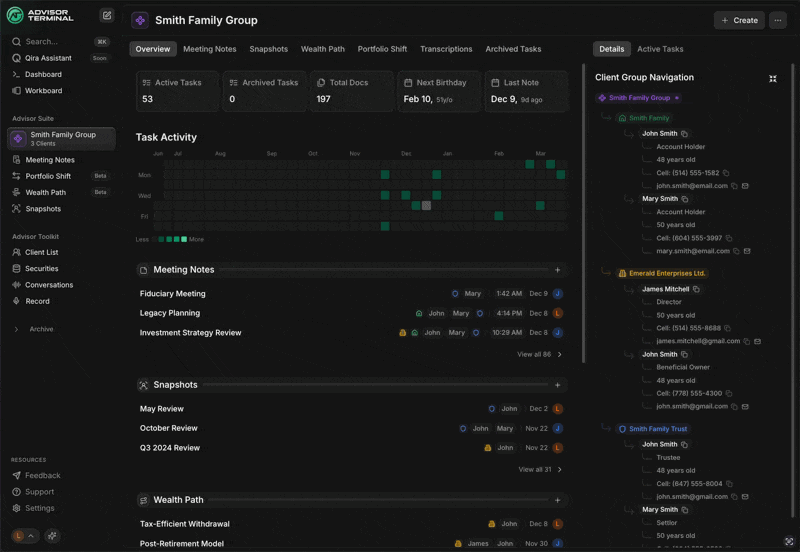Select Smith Family Group in sidebar
The width and height of the screenshot is (800, 552).
tap(61, 139)
